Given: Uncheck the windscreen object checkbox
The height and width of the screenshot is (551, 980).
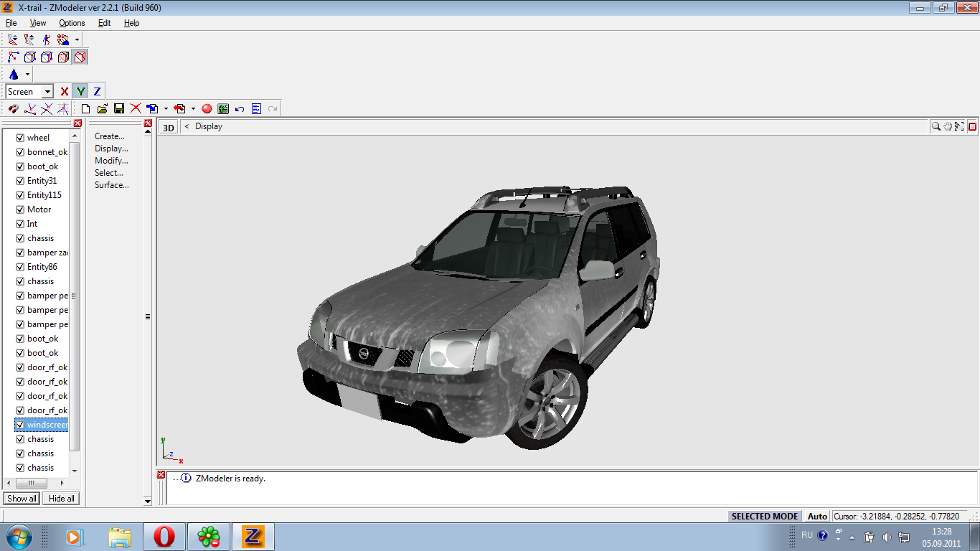Looking at the screenshot, I should 20,425.
